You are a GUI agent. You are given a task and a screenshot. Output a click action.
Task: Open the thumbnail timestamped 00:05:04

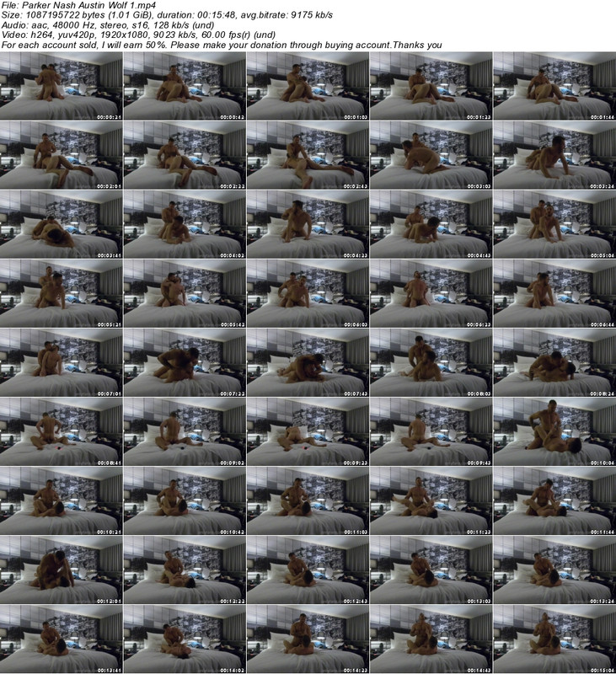(554, 225)
